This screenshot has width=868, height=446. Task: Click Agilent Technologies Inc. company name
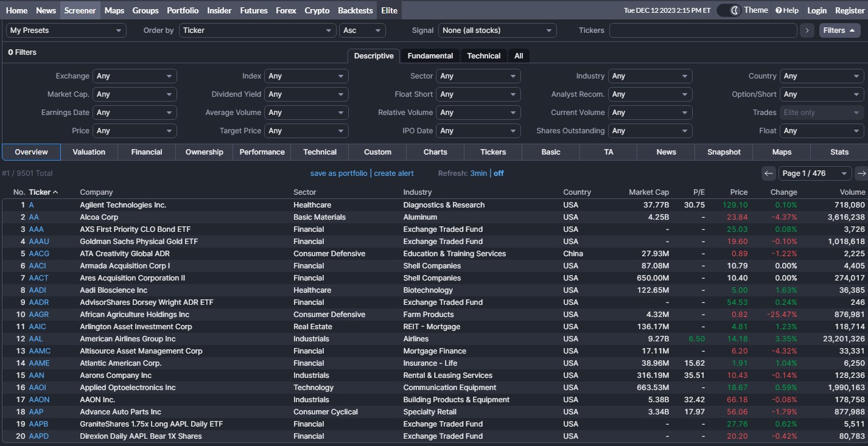click(x=123, y=205)
